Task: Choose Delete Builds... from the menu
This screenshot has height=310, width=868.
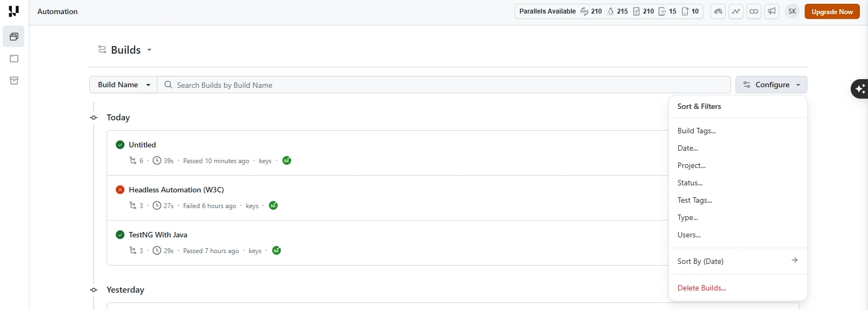Action: pyautogui.click(x=738, y=288)
